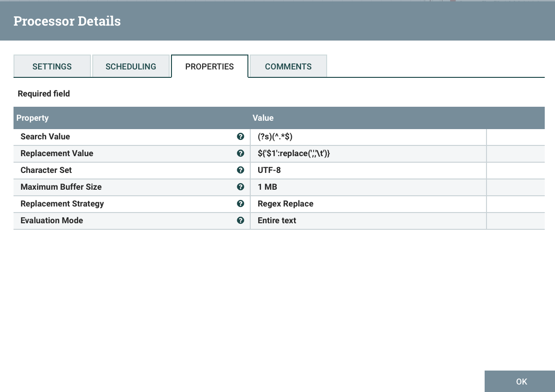
Task: Open Character Set help tooltip icon
Action: 240,170
